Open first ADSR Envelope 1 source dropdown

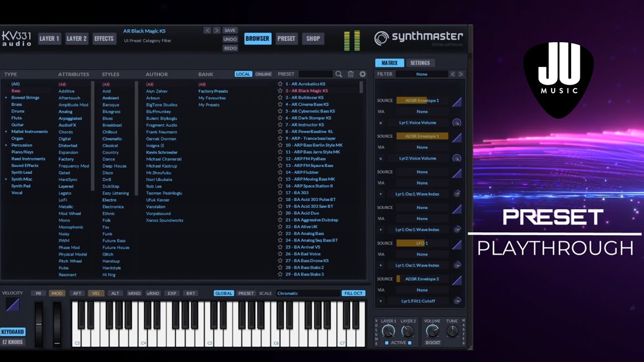[x=422, y=101]
